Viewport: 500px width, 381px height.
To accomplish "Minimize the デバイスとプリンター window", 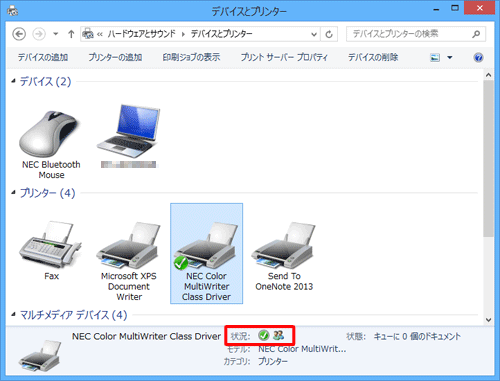I will 436,9.
